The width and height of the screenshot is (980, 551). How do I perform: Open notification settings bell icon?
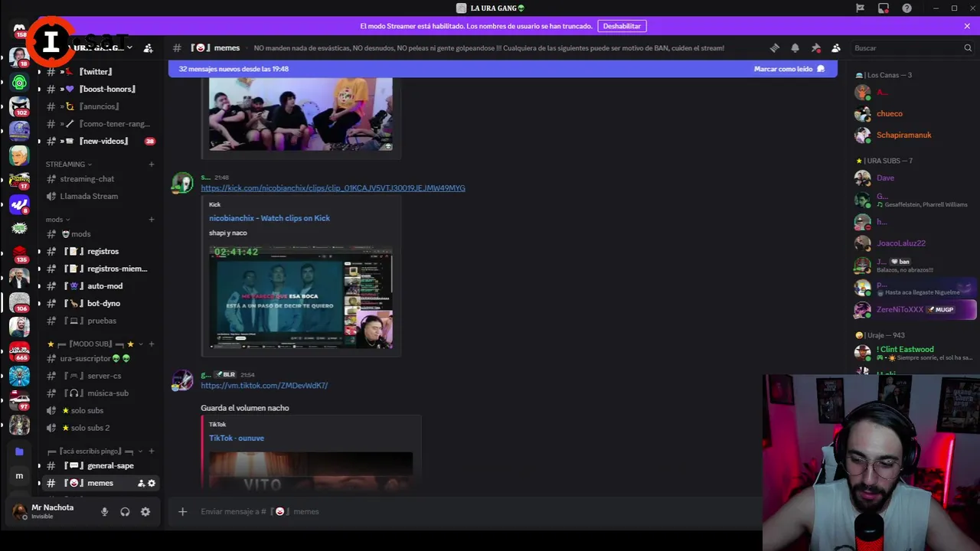click(795, 47)
